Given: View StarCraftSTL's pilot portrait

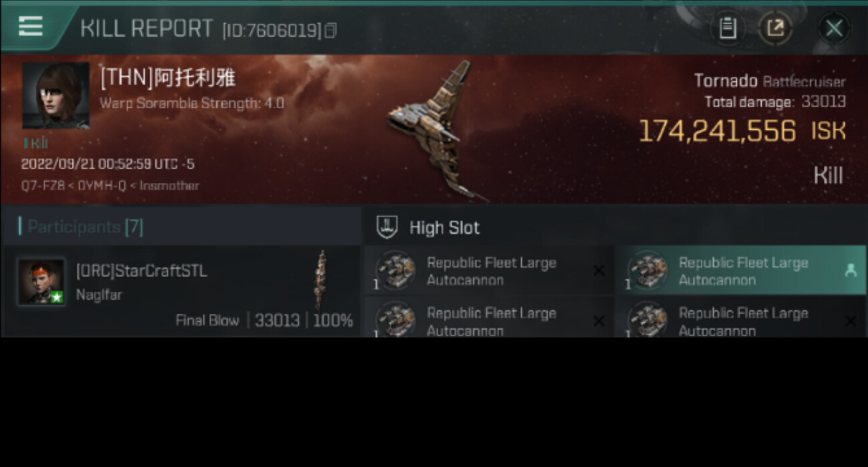Looking at the screenshot, I should 41,282.
